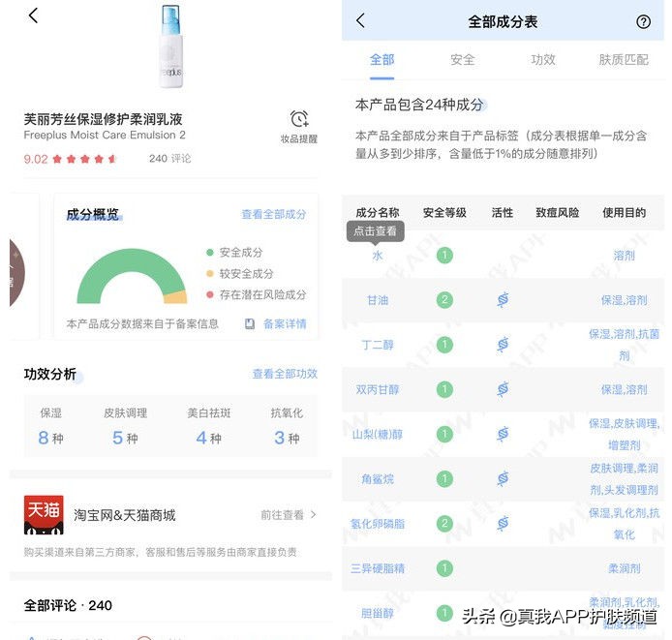
Task: Open ingredient 双丙甘醇
Action: point(377,389)
